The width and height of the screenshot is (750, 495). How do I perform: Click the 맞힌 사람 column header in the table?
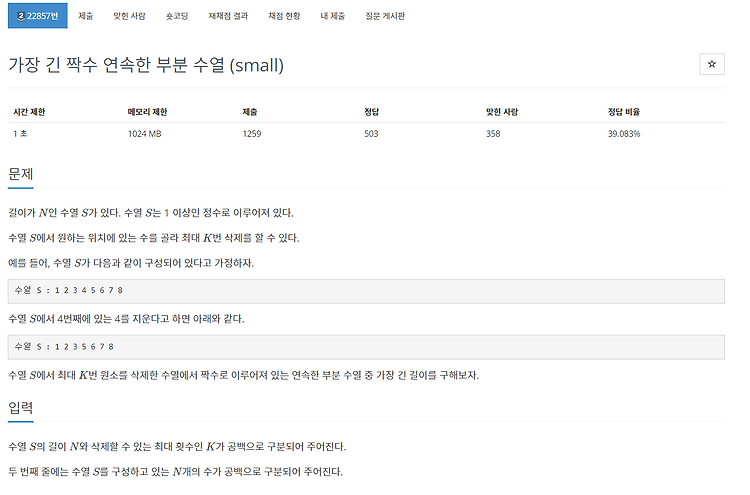pyautogui.click(x=502, y=112)
